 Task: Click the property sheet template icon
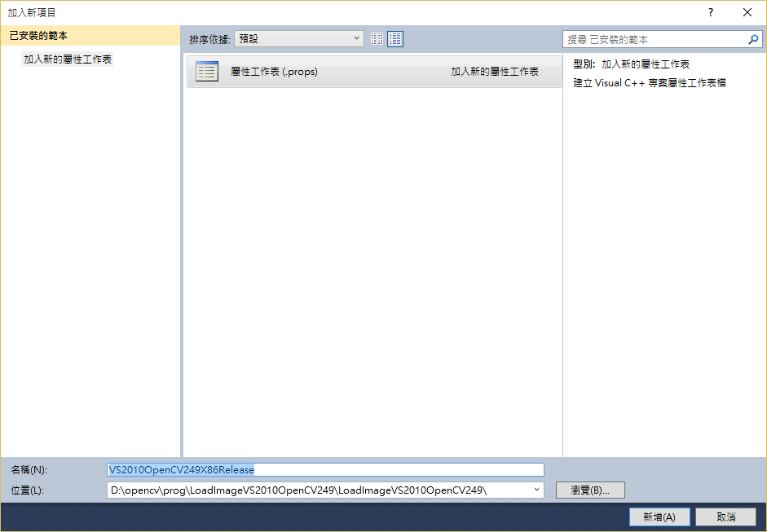coord(207,72)
